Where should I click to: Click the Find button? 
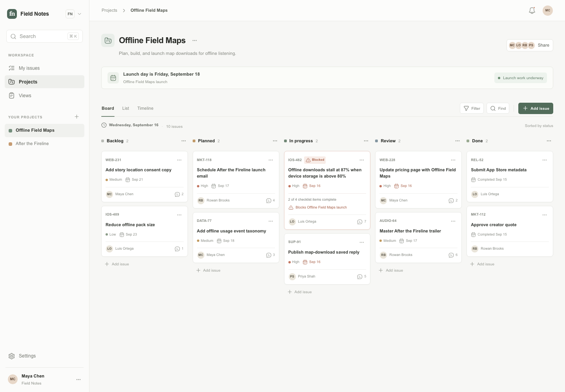(498, 108)
